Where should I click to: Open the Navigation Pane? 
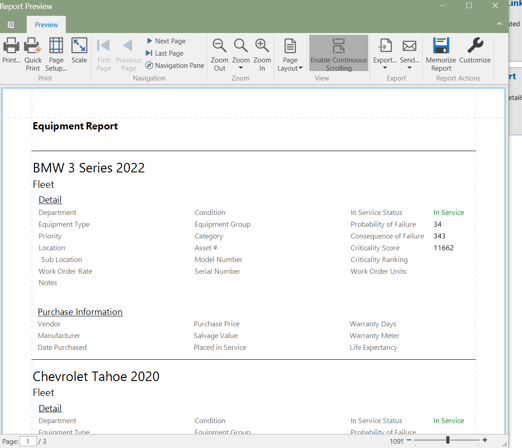(x=175, y=65)
